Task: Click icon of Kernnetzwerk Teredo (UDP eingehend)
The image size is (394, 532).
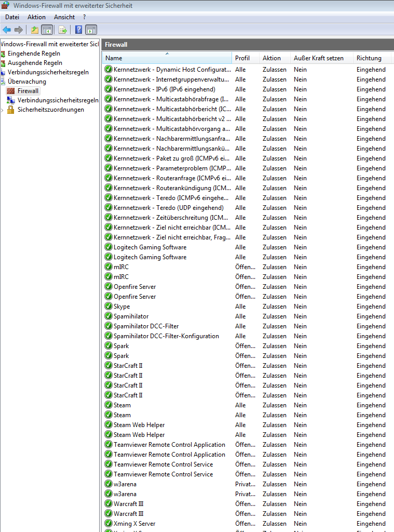Action: pyautogui.click(x=108, y=207)
